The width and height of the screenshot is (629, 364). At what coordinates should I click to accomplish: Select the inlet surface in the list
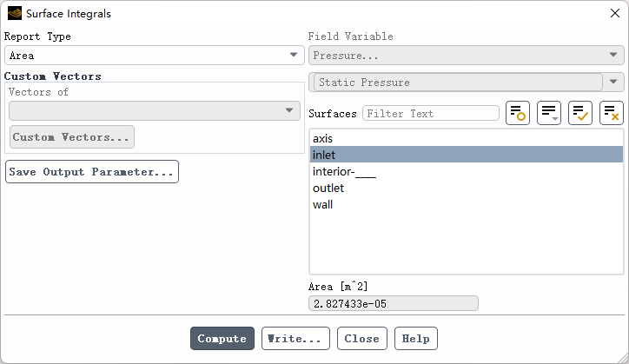[324, 155]
